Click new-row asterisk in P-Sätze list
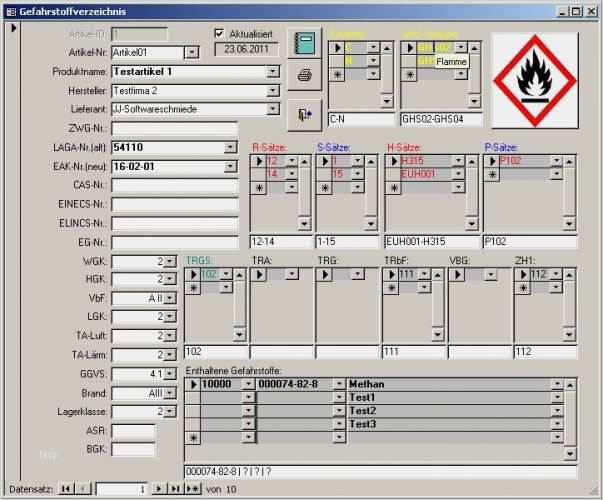603x500 pixels. click(x=492, y=174)
